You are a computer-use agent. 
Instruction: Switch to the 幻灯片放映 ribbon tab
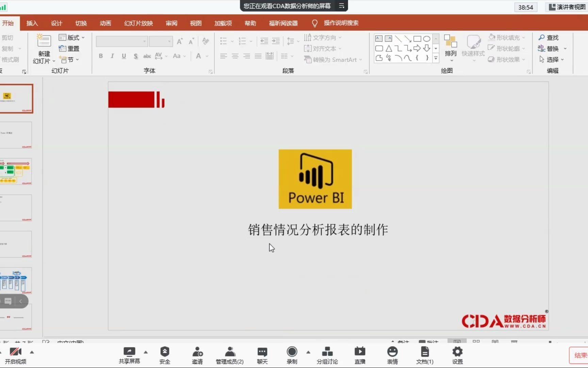pos(138,23)
